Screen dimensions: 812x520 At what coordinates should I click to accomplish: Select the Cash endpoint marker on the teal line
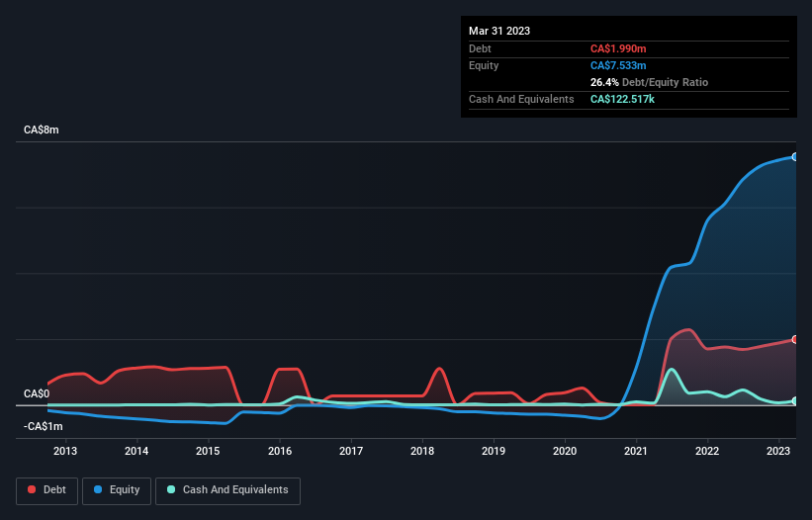(x=795, y=401)
